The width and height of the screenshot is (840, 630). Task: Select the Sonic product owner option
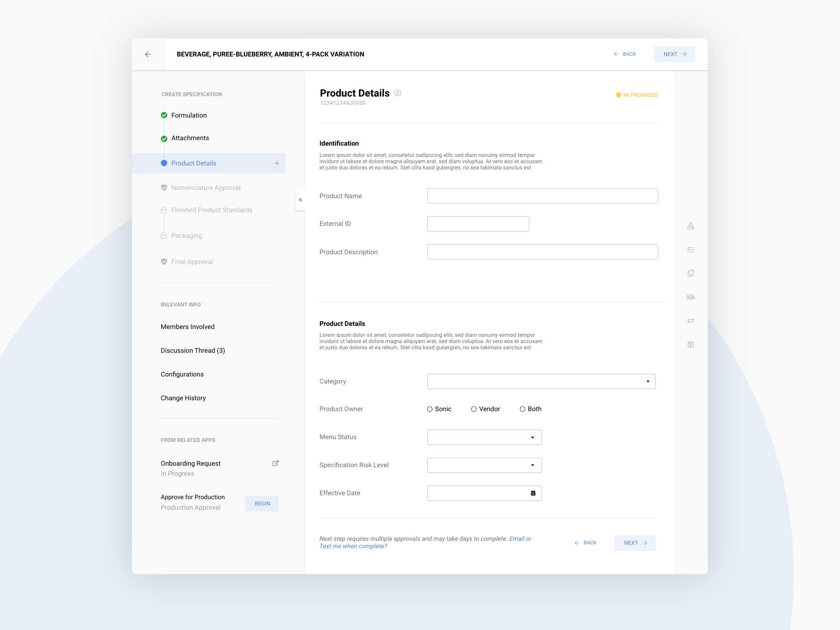[x=430, y=409]
